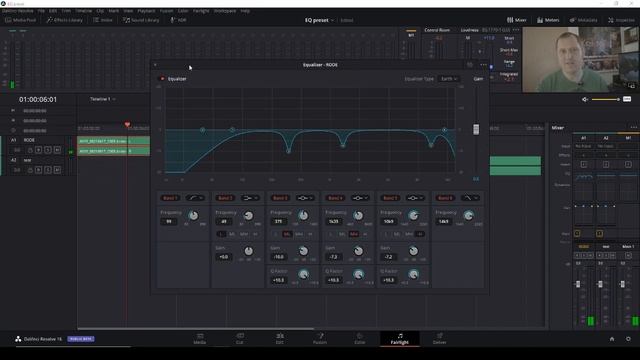The image size is (640, 360).
Task: Click the Equalizer output Gain fader
Action: pyautogui.click(x=476, y=129)
